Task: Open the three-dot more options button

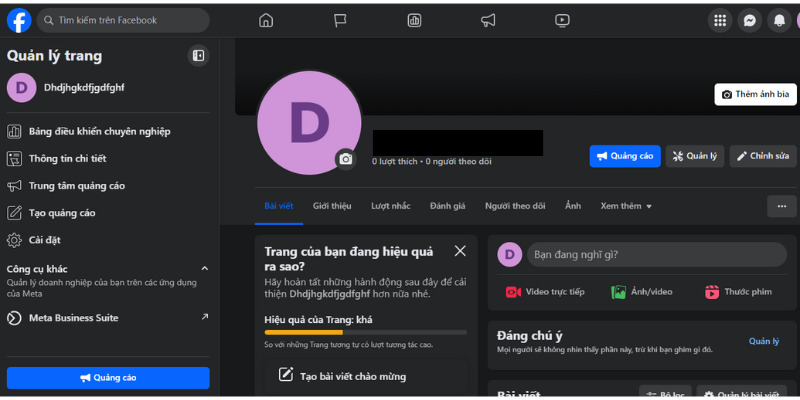Action: tap(782, 206)
